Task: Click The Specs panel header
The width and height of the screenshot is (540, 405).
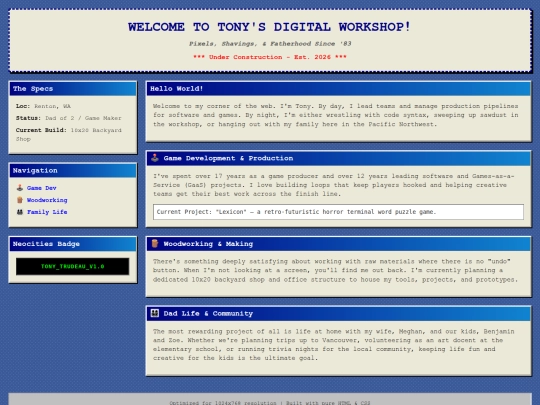Action: (73, 89)
